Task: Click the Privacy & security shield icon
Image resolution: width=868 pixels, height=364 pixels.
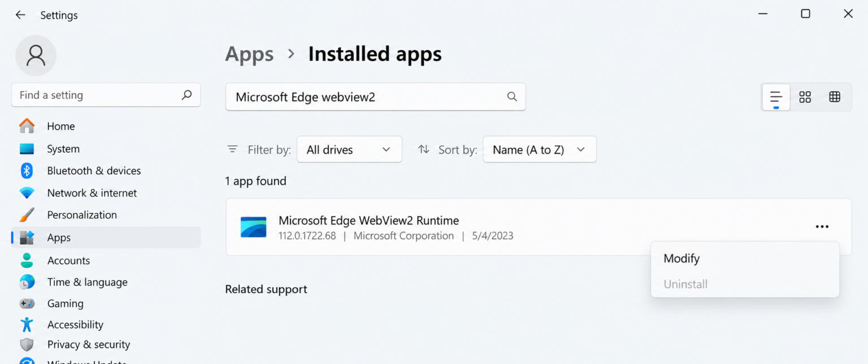Action: (27, 344)
